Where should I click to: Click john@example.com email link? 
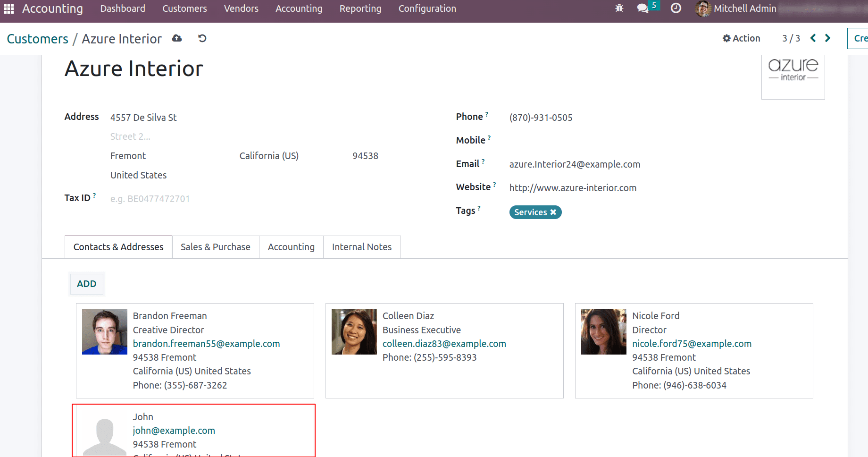click(174, 431)
